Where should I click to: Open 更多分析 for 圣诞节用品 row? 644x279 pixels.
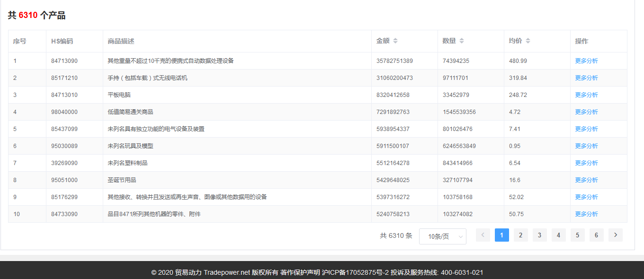(x=586, y=180)
